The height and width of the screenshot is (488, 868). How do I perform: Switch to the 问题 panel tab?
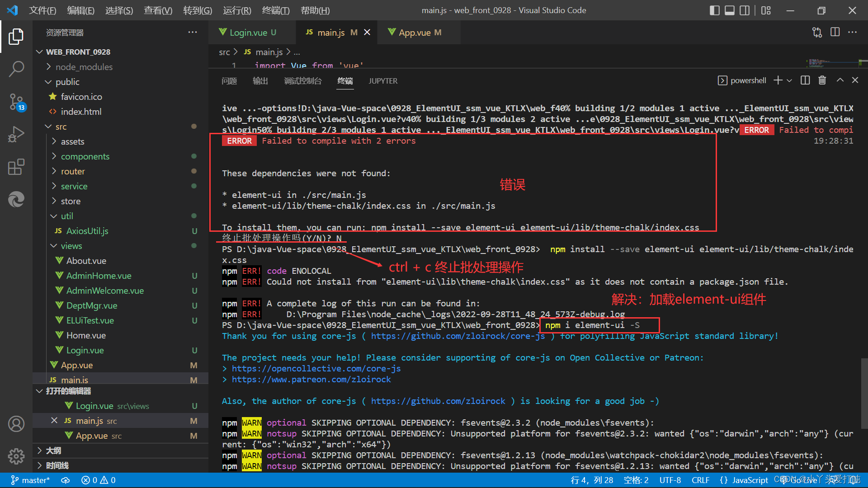pyautogui.click(x=229, y=81)
